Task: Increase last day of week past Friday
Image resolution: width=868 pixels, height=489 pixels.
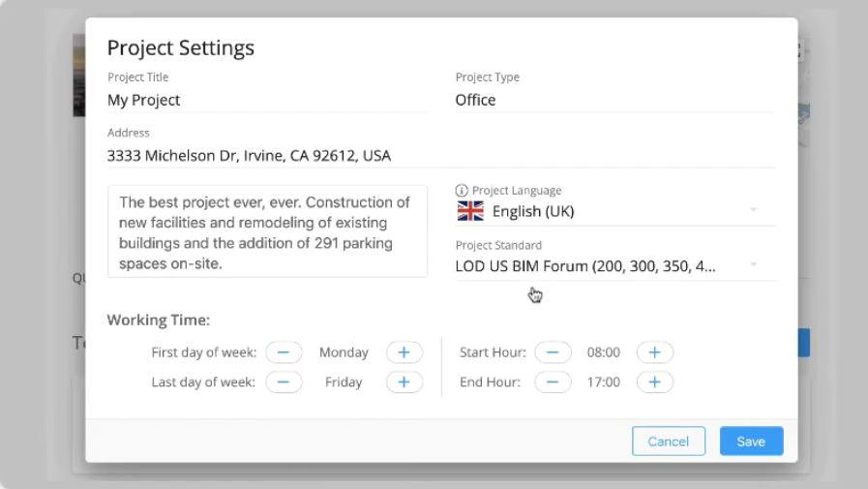Action: [x=404, y=382]
